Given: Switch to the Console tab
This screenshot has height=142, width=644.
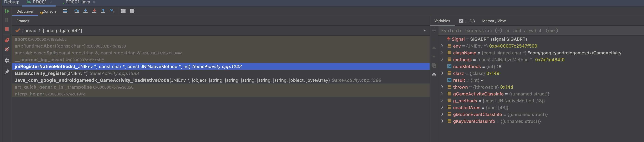Looking at the screenshot, I should point(49,11).
